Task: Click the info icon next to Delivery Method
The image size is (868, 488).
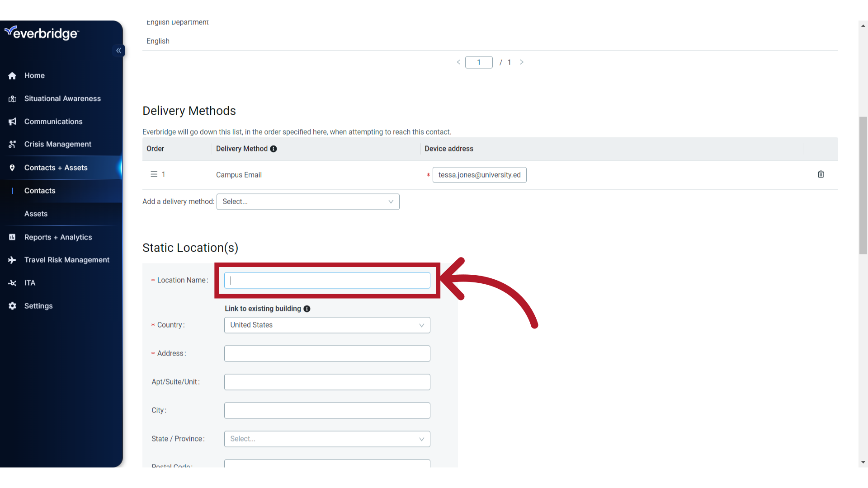Action: tap(274, 149)
